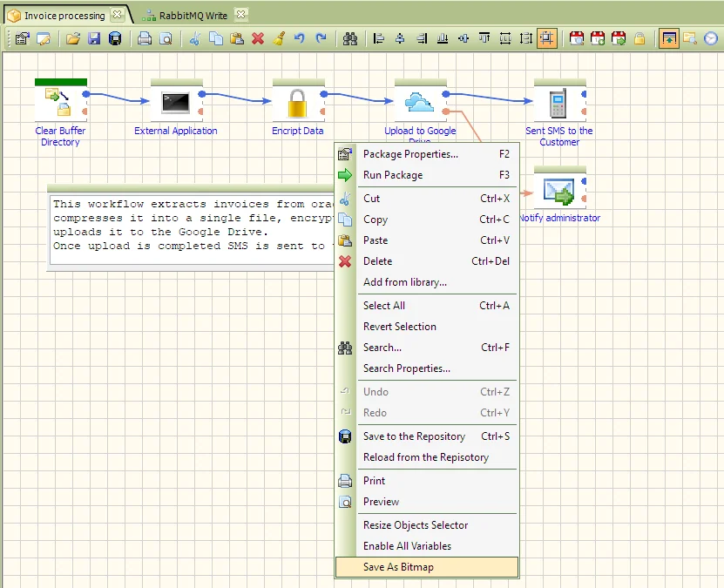Click the red X delete toolbar icon

point(258,38)
